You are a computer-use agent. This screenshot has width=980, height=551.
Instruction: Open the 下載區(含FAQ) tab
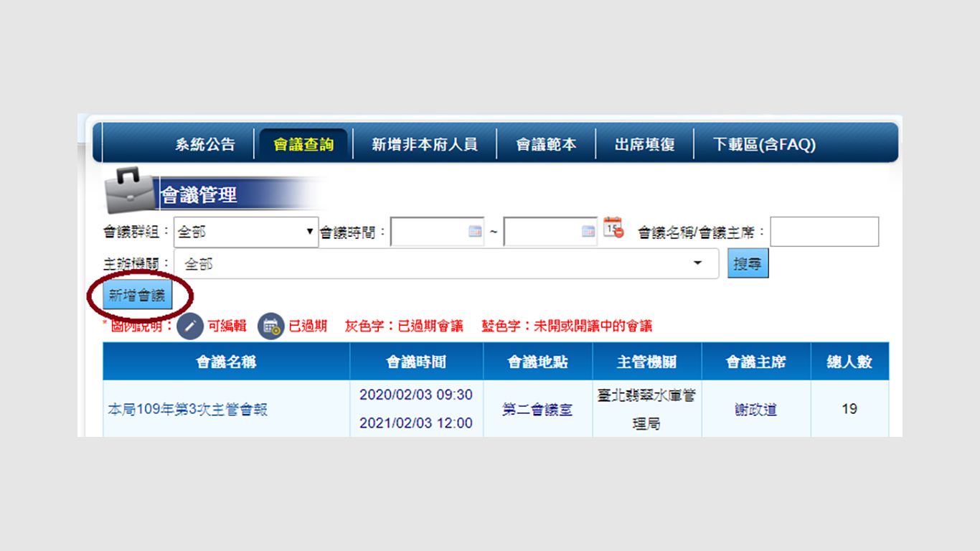pyautogui.click(x=764, y=144)
